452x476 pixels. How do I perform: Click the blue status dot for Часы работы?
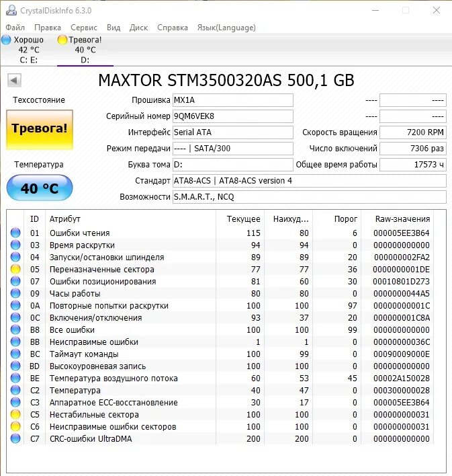click(x=15, y=293)
